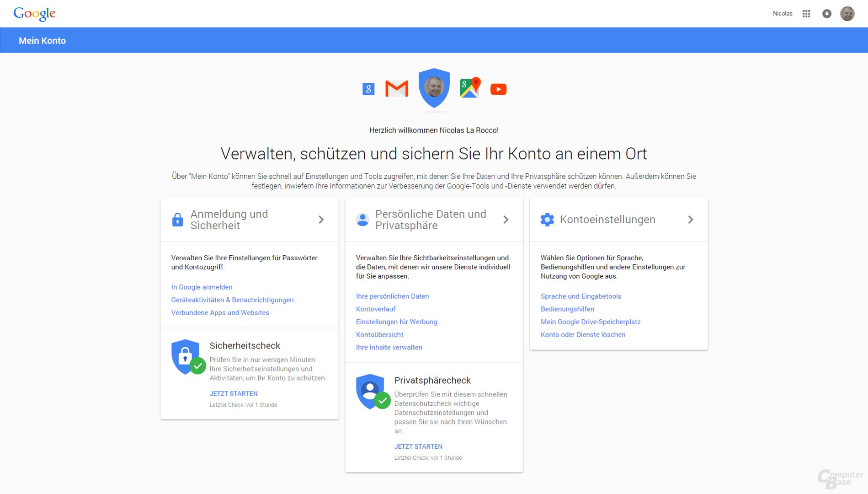Click the Letzter Check text under Sicherheitscheck

[243, 405]
